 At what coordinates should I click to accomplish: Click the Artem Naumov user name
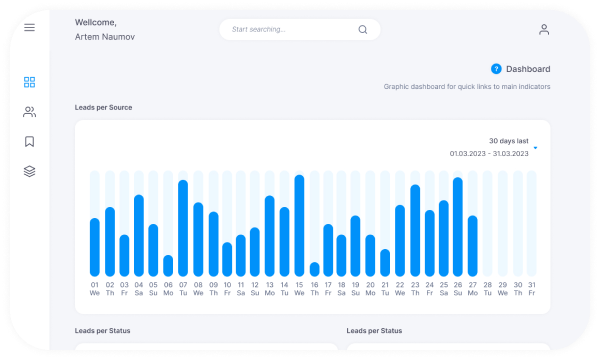[105, 37]
